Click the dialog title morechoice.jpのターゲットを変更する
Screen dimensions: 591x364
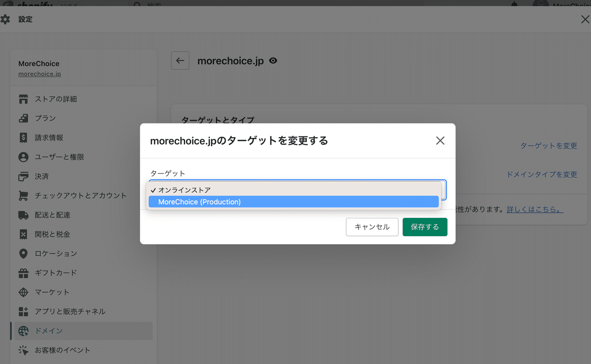tap(239, 141)
